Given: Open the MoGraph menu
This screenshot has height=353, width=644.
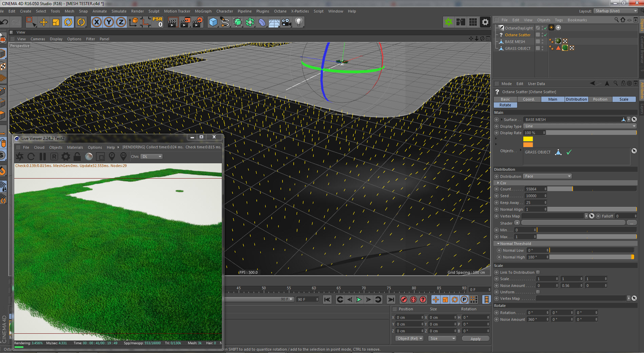Looking at the screenshot, I should coord(203,11).
